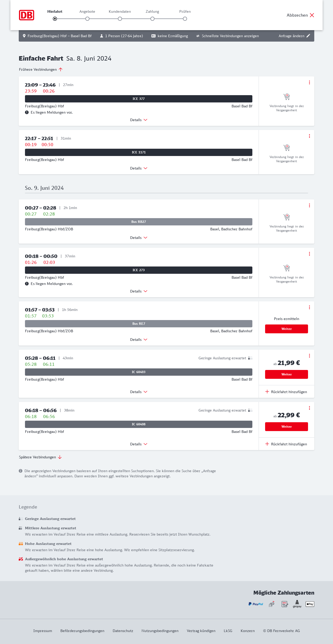Screen dimensions: 333x644
Task: Open three-dot menu for Bus RE7 connection
Action: coord(309,307)
